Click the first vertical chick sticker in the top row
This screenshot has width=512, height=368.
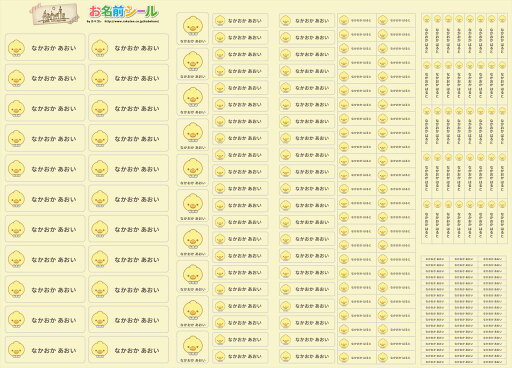427,35
